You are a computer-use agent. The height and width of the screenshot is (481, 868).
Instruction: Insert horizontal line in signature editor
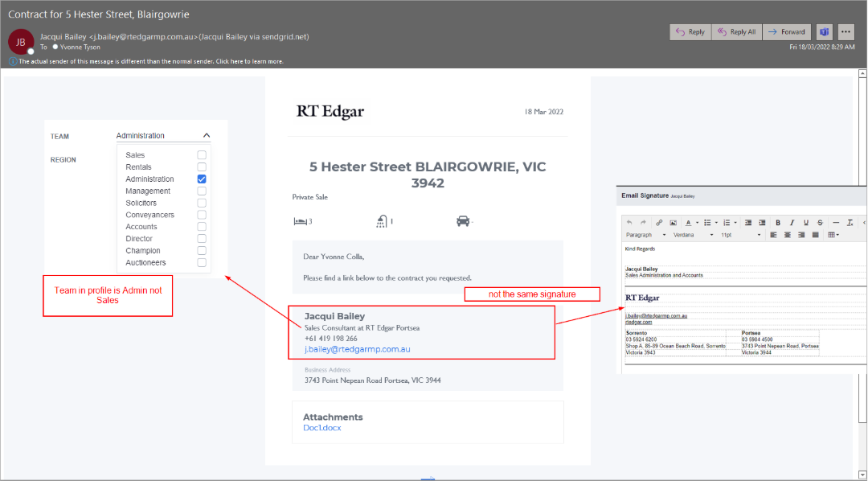click(x=836, y=223)
